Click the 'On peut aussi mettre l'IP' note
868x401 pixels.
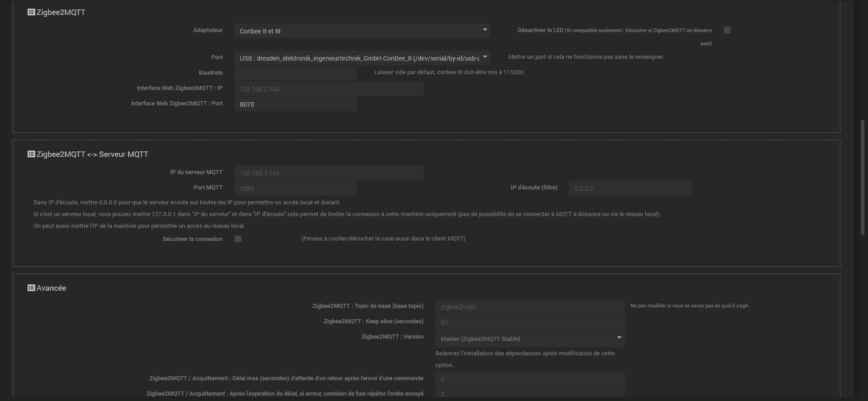pyautogui.click(x=139, y=226)
